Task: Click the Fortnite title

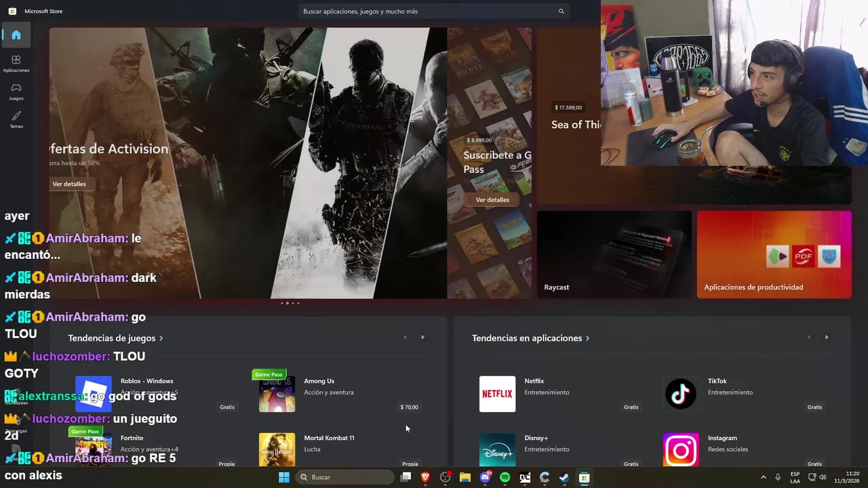Action: pyautogui.click(x=132, y=438)
